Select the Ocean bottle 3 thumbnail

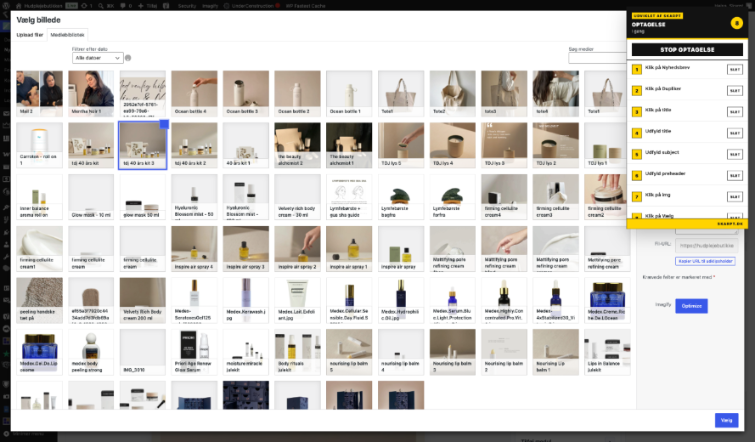[x=246, y=93]
